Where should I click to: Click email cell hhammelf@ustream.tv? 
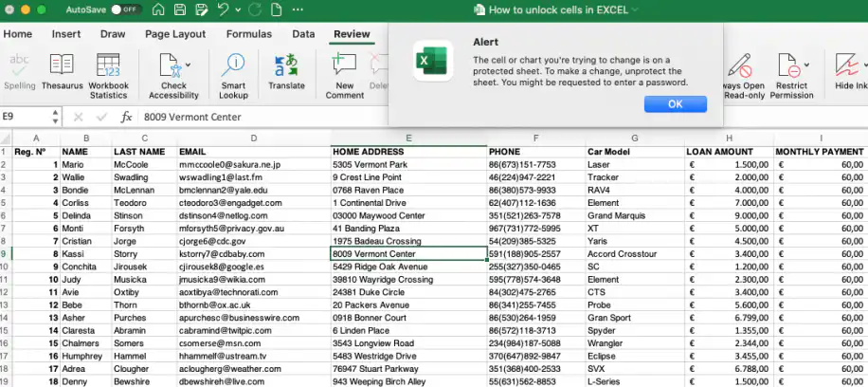254,356
